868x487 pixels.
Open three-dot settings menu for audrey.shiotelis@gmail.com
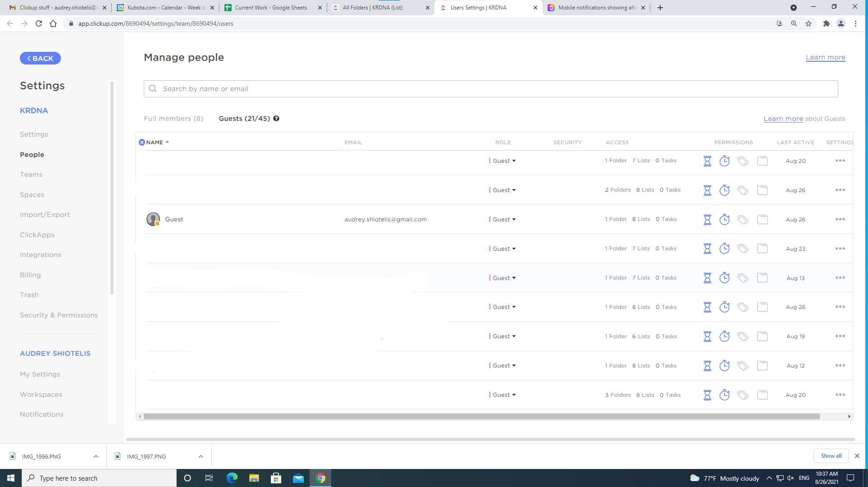point(840,219)
